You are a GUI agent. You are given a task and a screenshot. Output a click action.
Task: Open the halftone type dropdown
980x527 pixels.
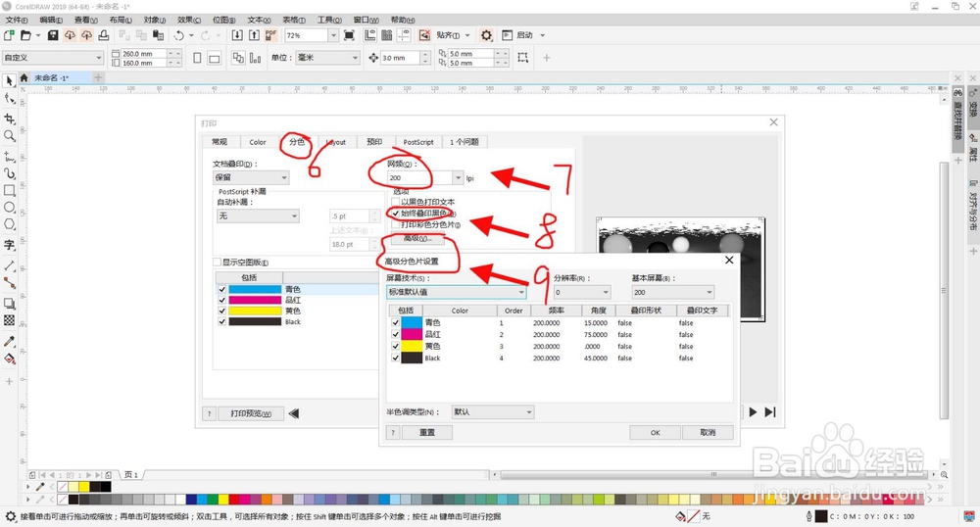(493, 412)
